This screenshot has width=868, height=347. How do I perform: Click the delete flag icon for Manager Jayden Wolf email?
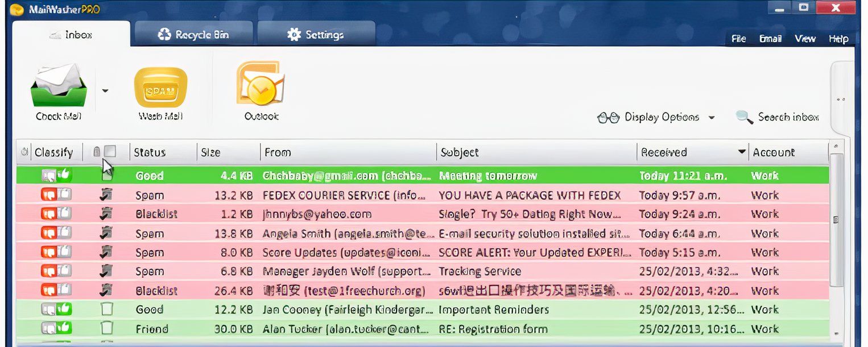pyautogui.click(x=106, y=271)
